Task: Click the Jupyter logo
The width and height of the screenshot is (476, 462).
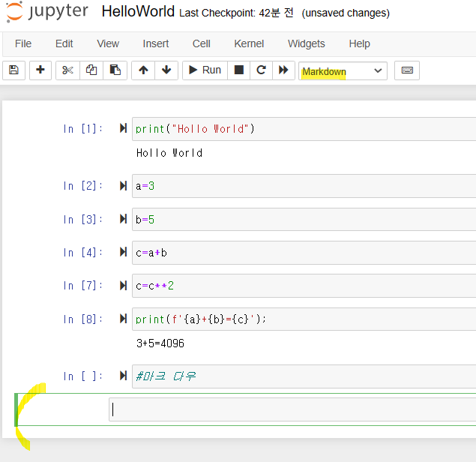Action: pos(47,11)
